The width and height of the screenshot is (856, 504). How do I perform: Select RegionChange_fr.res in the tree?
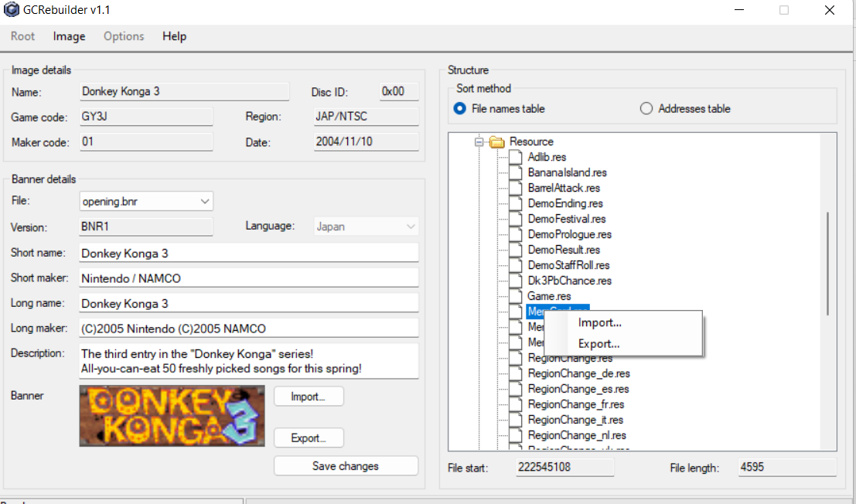576,404
